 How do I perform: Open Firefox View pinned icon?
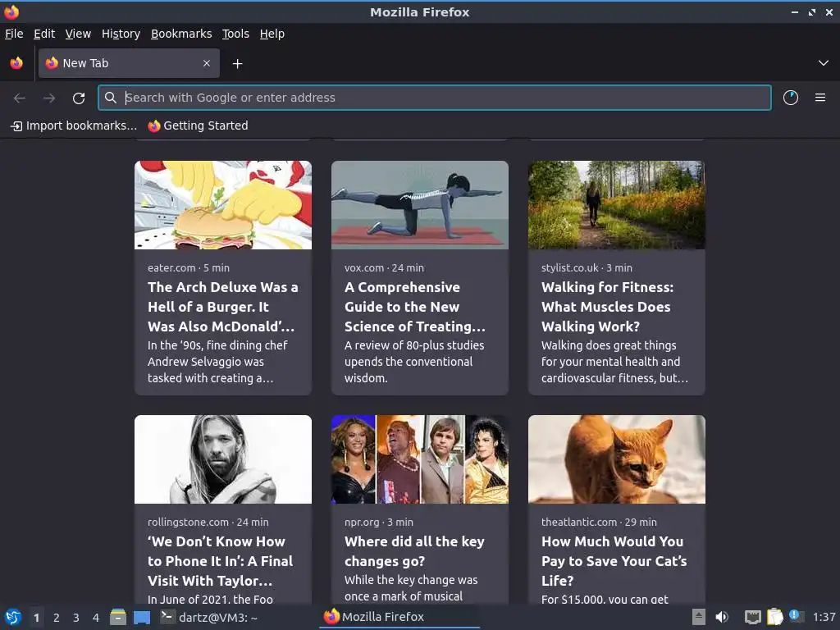pos(16,63)
